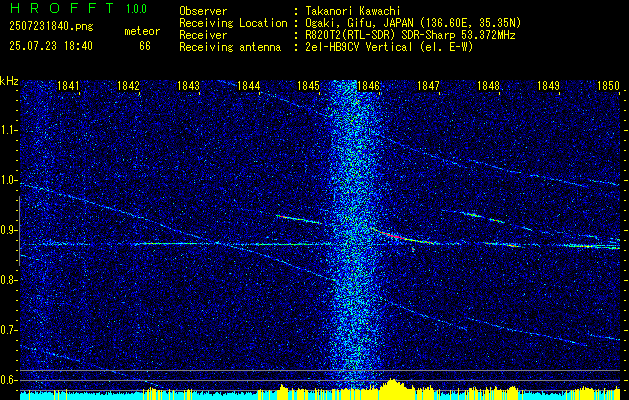Click the 1844 time marker
629x400 pixels.
point(248,85)
